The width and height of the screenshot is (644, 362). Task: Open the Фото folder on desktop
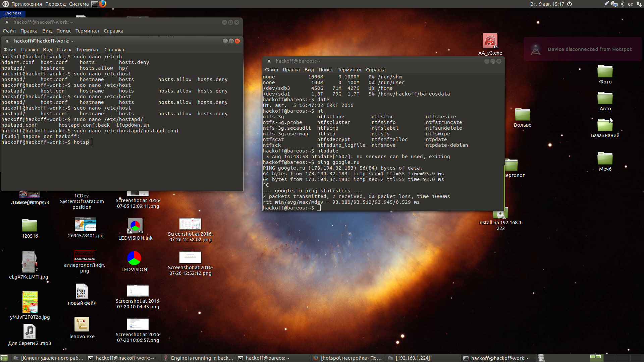(x=605, y=72)
